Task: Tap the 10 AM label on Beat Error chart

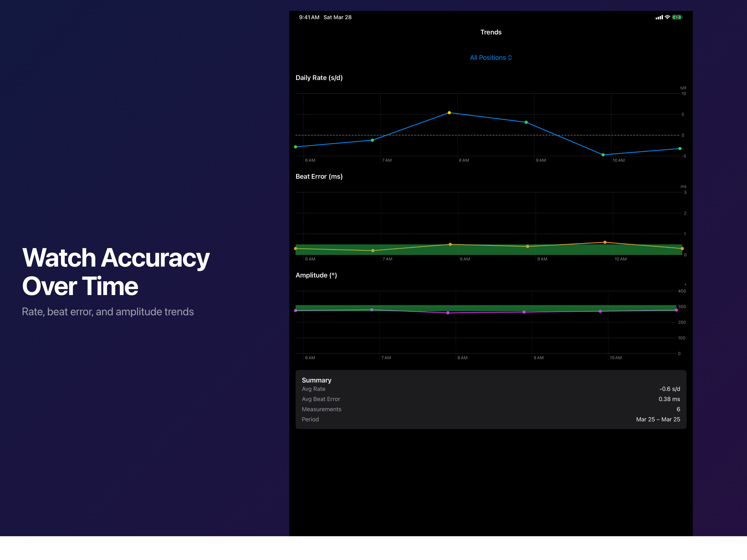Action: point(620,259)
